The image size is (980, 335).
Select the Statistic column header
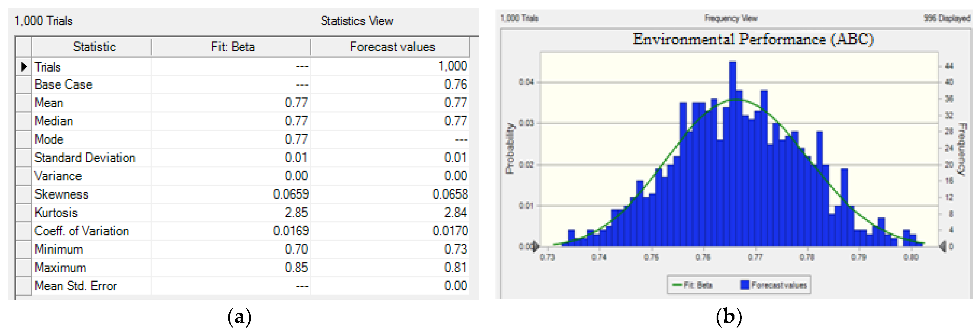[94, 47]
